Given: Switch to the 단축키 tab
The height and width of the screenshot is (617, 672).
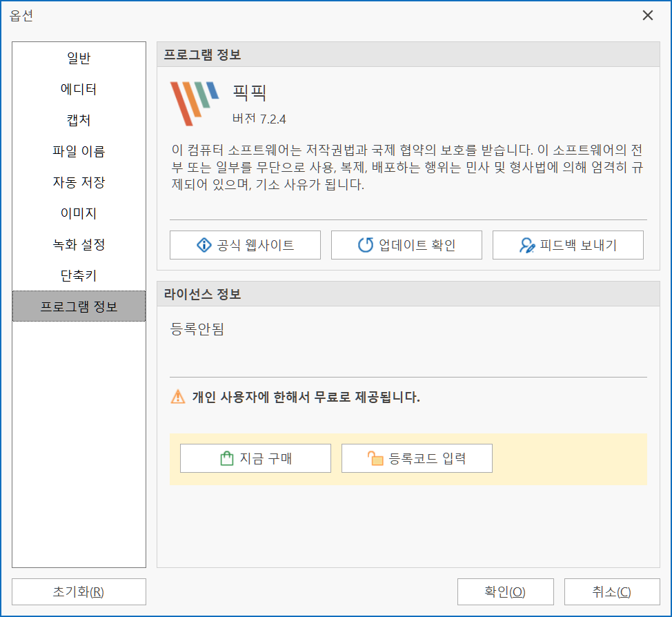Looking at the screenshot, I should click(x=79, y=275).
